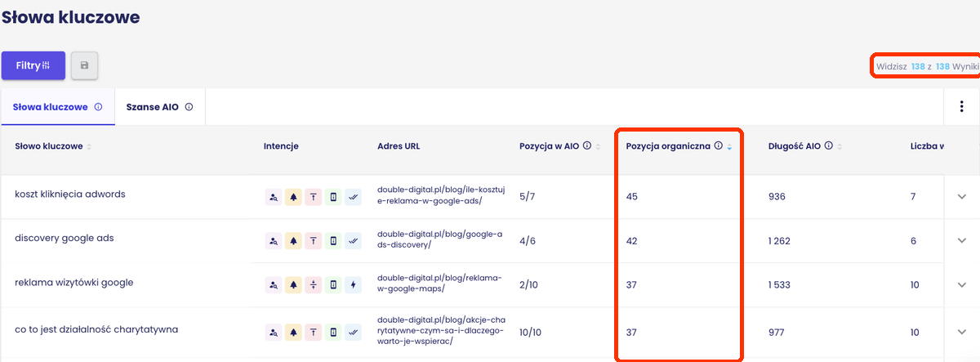Click info icon next to Słowa kluczowe tab
This screenshot has width=980, height=362.
tap(98, 107)
